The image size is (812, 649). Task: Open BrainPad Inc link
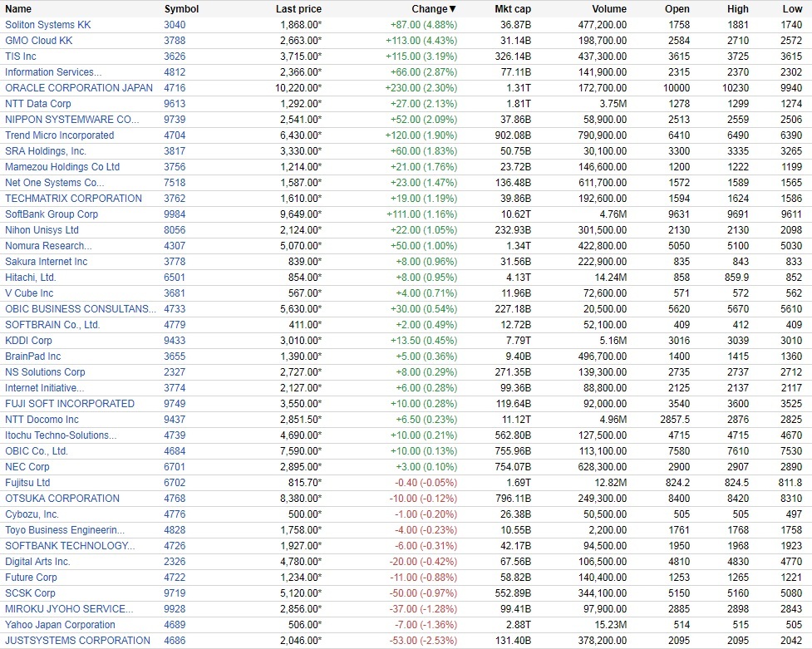pyautogui.click(x=32, y=356)
